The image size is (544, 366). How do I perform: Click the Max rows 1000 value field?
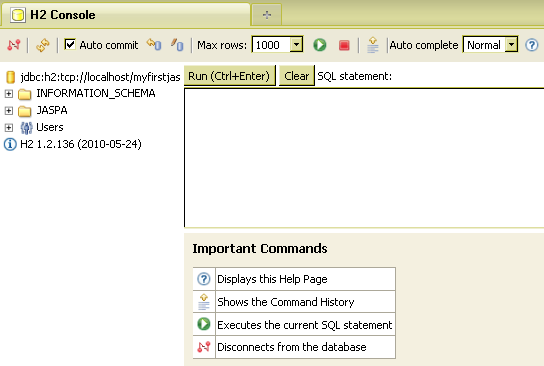coord(271,45)
